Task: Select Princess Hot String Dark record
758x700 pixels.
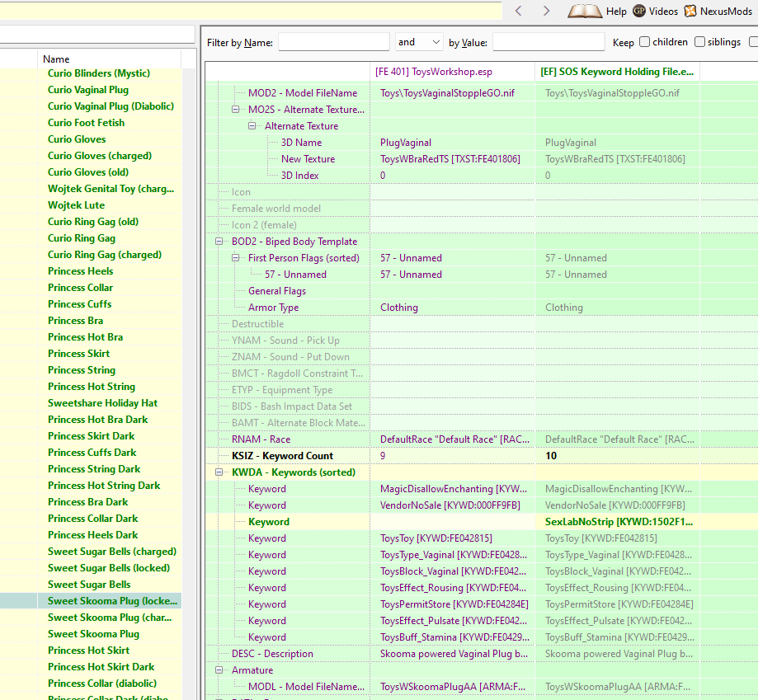Action: point(104,486)
